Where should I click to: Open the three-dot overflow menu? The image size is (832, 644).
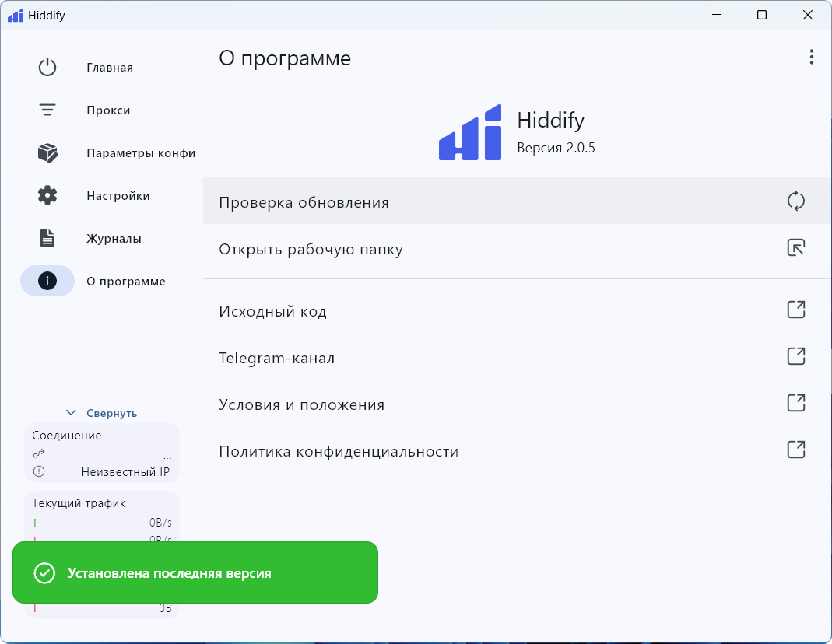[x=811, y=57]
